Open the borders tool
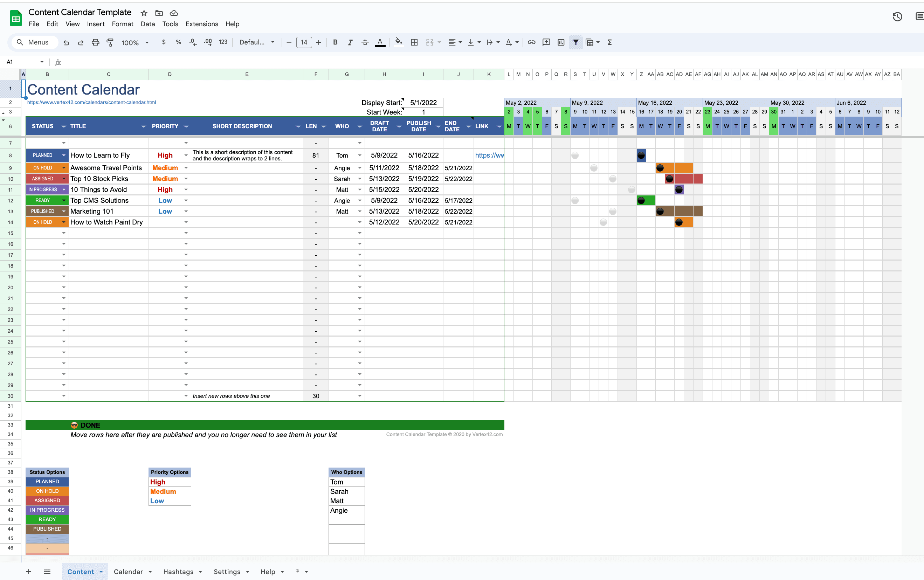This screenshot has width=924, height=580. 414,42
